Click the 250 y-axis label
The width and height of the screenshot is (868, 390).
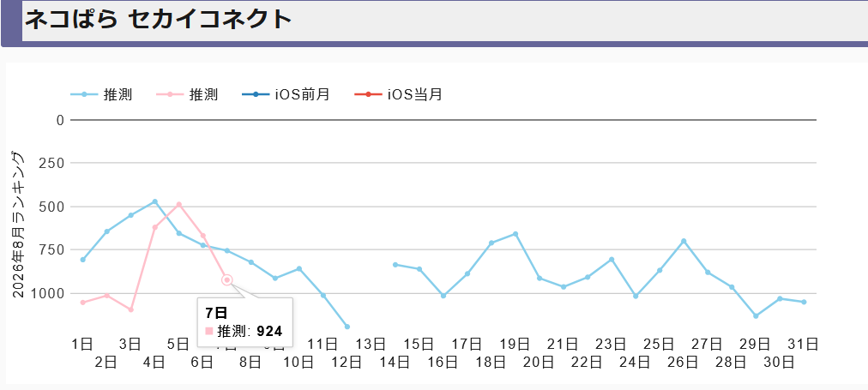click(53, 163)
